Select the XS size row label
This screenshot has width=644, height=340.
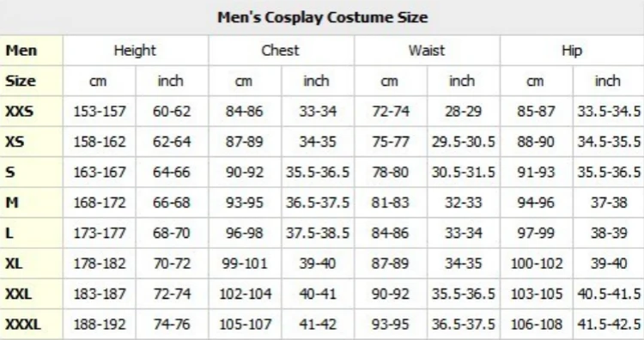[x=15, y=142]
